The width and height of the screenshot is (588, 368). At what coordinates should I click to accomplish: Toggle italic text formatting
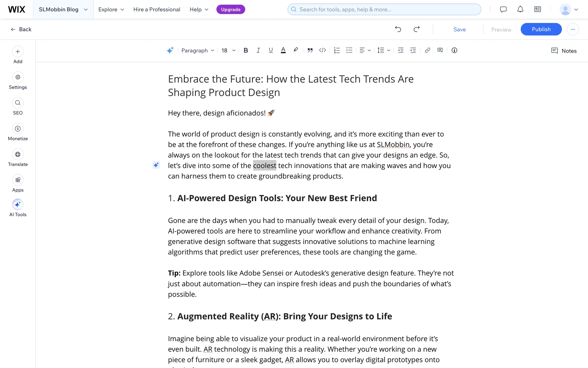[x=258, y=50]
